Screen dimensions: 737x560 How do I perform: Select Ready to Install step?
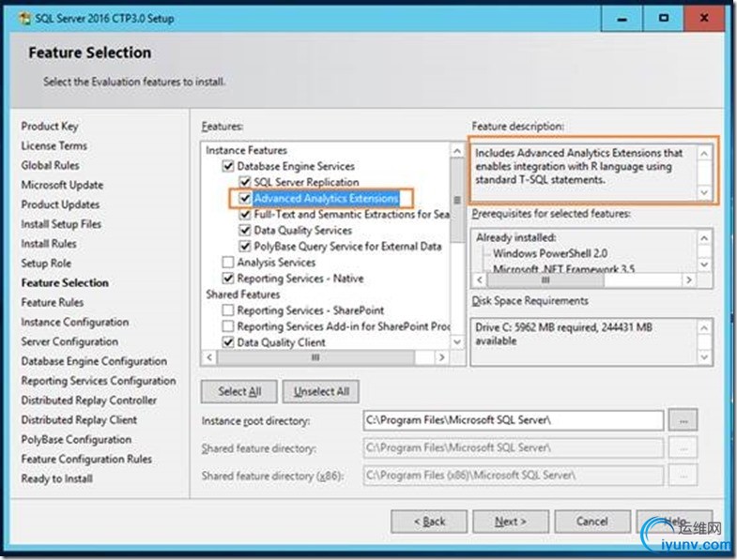(57, 478)
